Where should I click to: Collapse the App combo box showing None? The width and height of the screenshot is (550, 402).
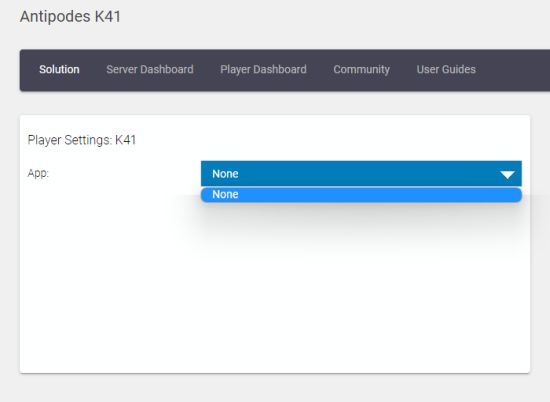(x=361, y=174)
